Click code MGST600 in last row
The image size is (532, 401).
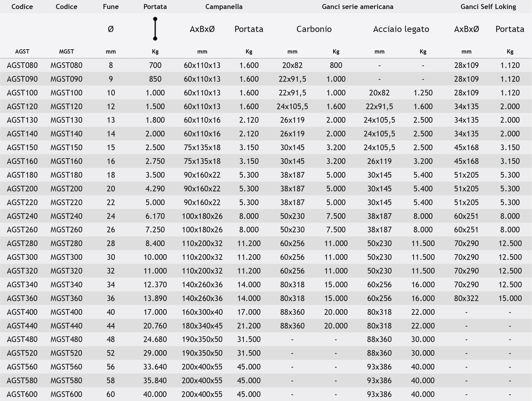[x=66, y=394]
